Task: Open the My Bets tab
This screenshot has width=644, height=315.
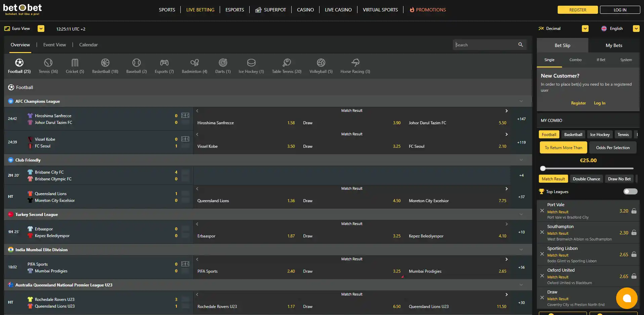Action: point(614,45)
